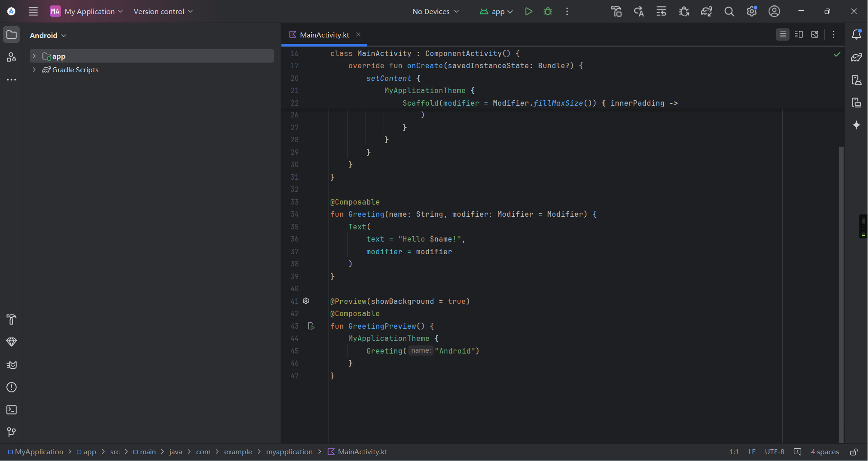Open the Android project view dropdown

click(48, 35)
